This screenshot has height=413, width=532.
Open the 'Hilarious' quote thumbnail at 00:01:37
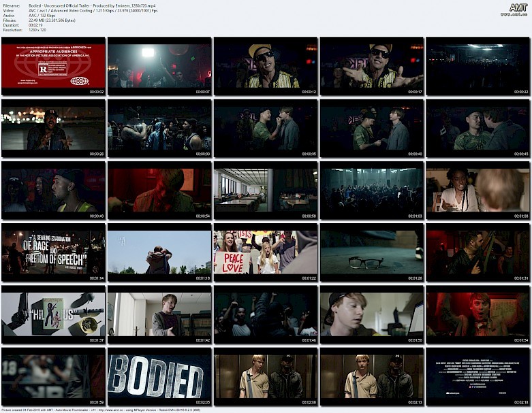click(53, 314)
